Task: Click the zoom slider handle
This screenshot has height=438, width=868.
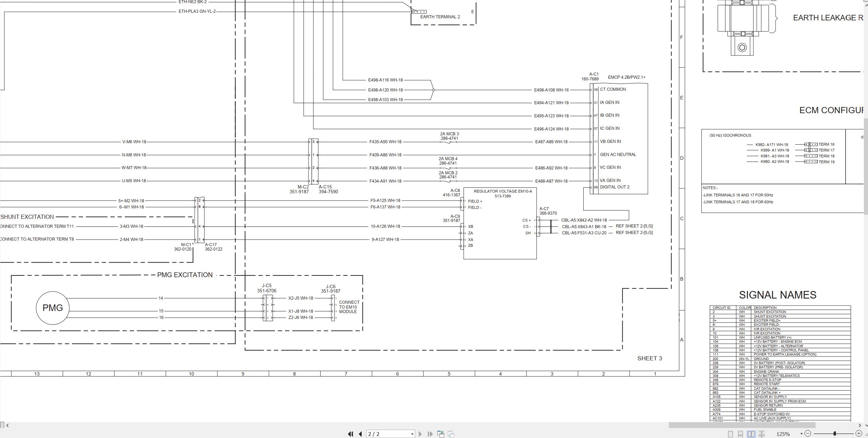Action: point(835,434)
